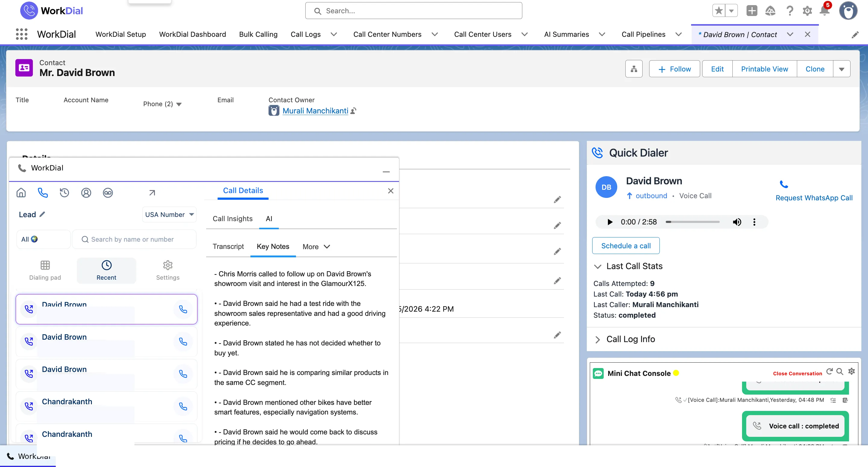
Task: Open the Call Logs menu chevron
Action: pos(334,34)
